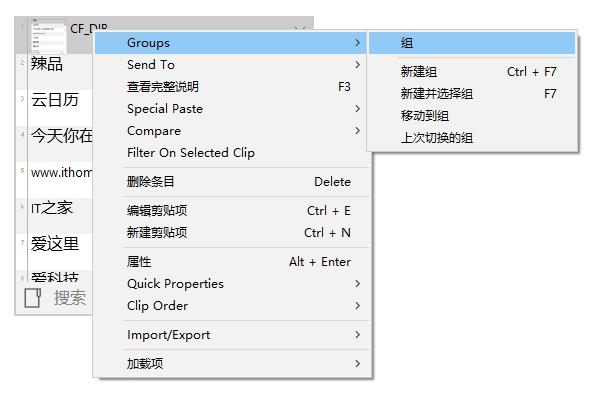This screenshot has height=396, width=596.
Task: Select 新建并选择组 in the submenu
Action: [x=472, y=93]
